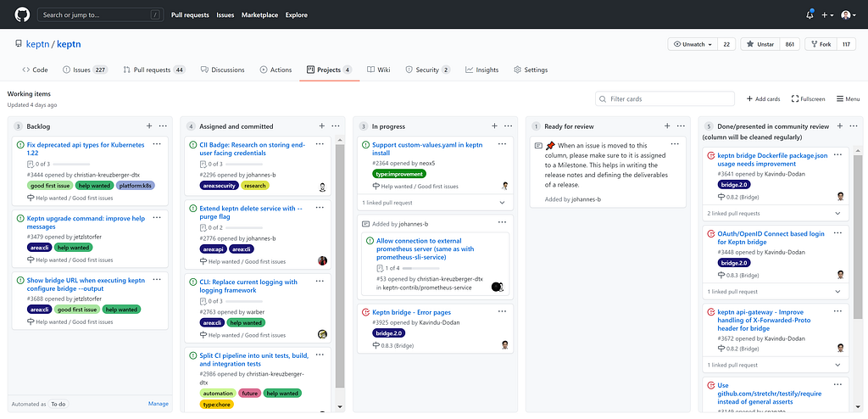Enter Fullscreen project view
Viewport: 868px width, 419px height.
click(x=808, y=98)
